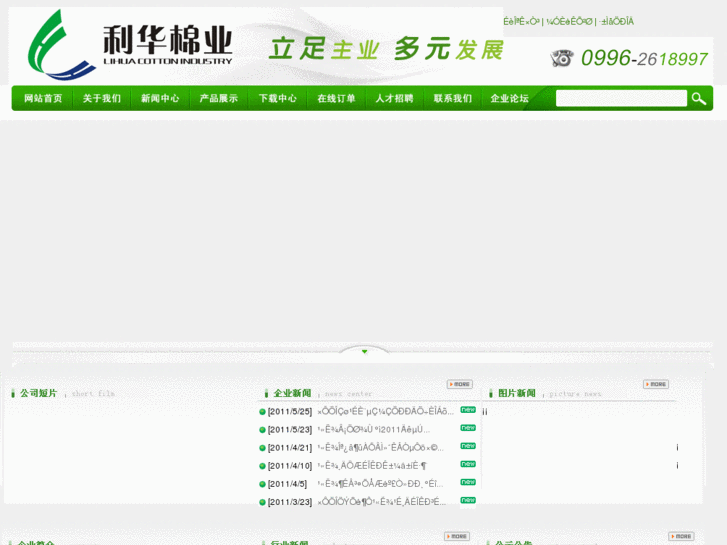Click the middle top-right header link

[569, 21]
